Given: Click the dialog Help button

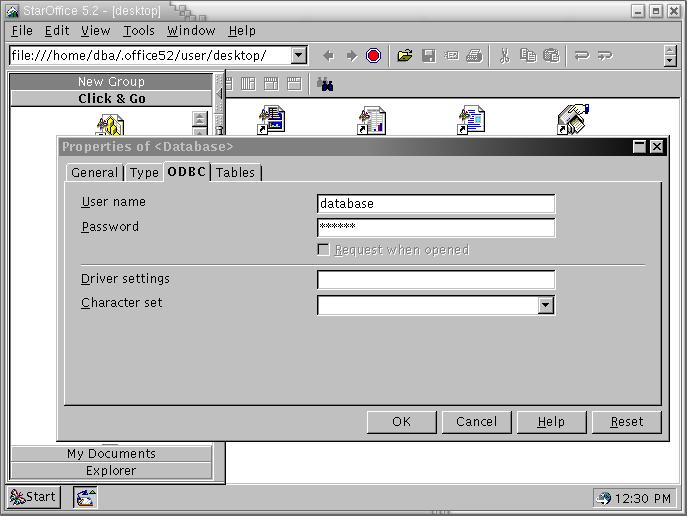Looking at the screenshot, I should 551,422.
